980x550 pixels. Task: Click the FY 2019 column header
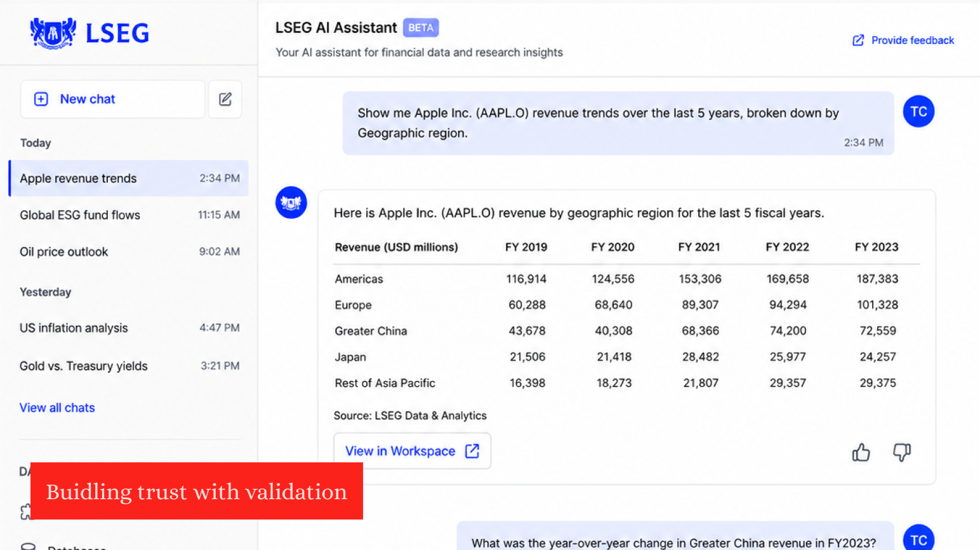tap(526, 247)
